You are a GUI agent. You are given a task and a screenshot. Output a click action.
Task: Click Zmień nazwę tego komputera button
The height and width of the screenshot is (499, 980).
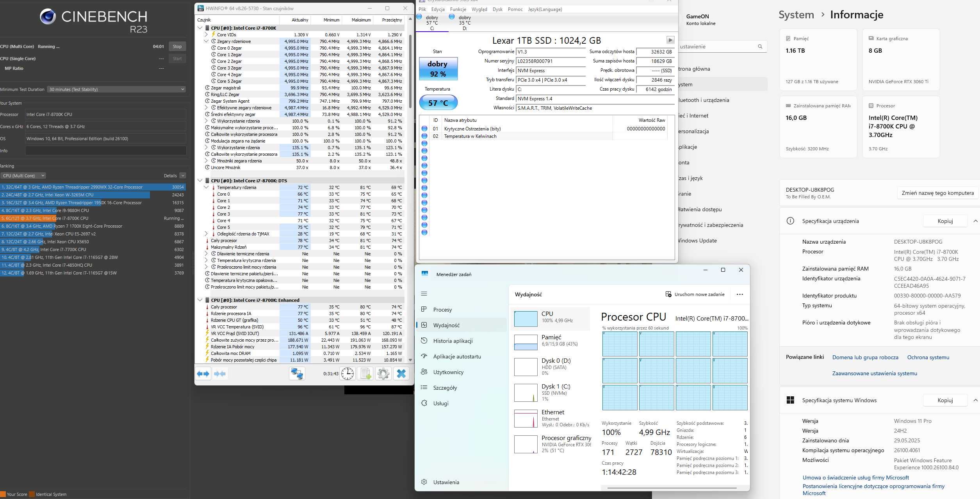pyautogui.click(x=937, y=193)
